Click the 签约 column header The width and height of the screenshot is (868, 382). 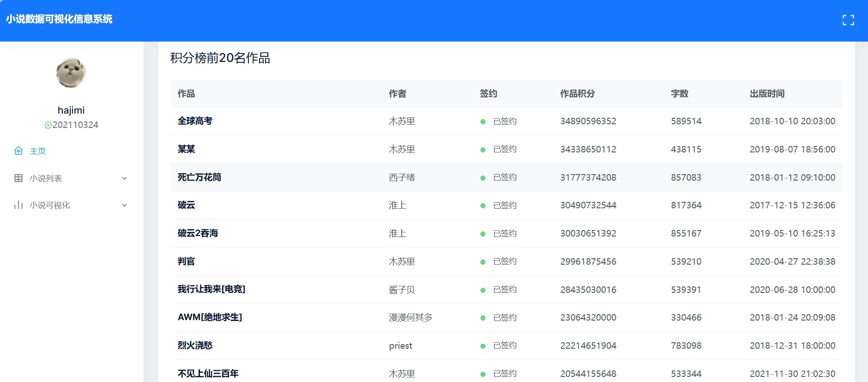point(488,93)
